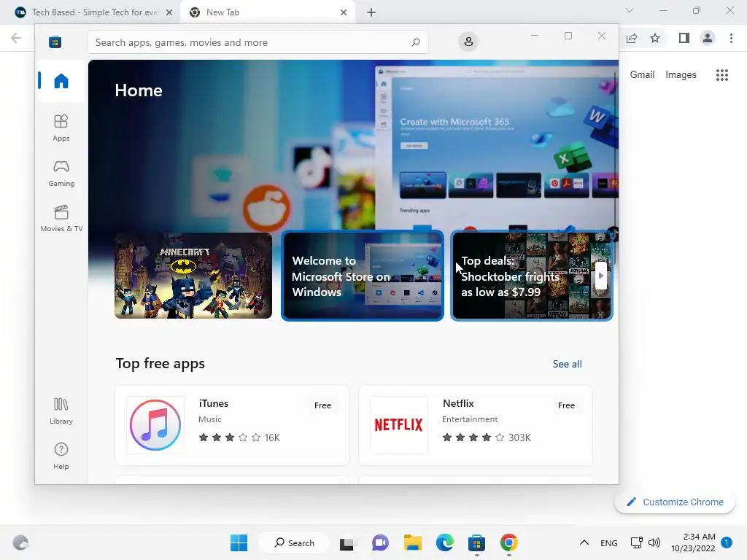Open the Library in Store sidebar

pyautogui.click(x=61, y=411)
